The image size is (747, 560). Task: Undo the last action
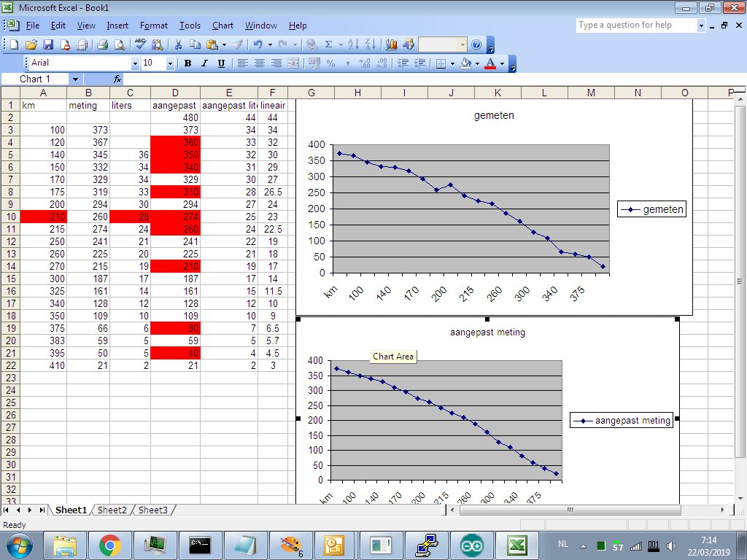point(258,44)
